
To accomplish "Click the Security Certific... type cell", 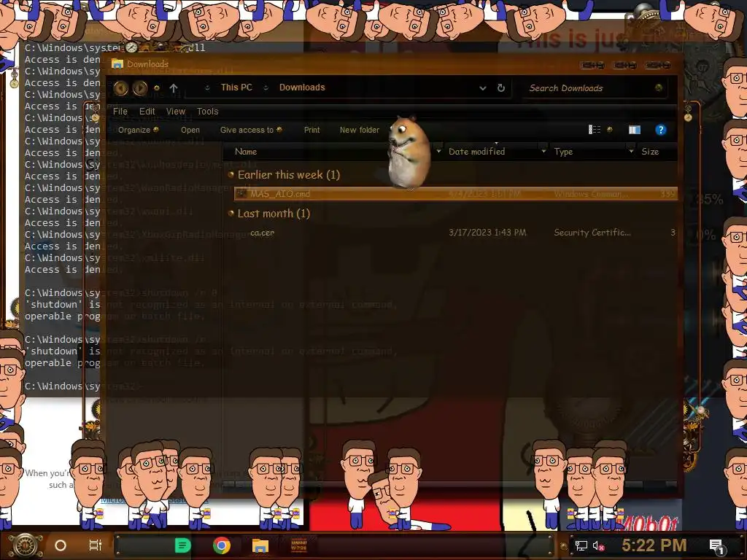I will click(592, 233).
